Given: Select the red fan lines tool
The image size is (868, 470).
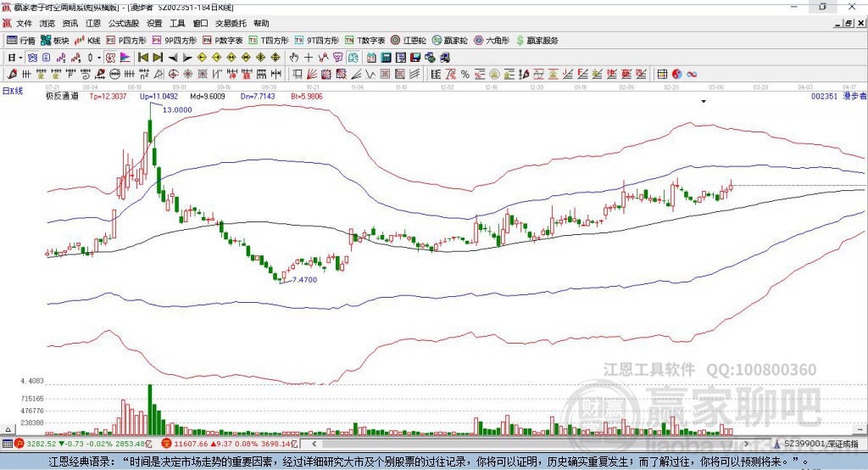Looking at the screenshot, I should coord(312,75).
